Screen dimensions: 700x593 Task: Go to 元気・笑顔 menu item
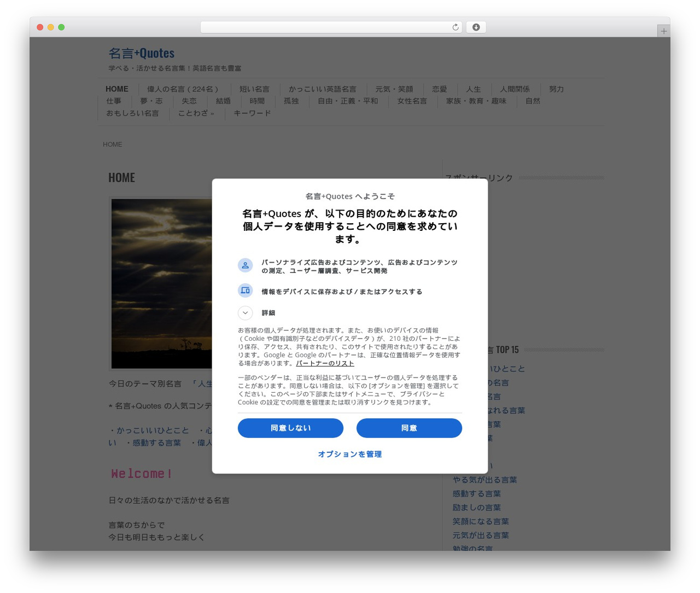point(394,89)
